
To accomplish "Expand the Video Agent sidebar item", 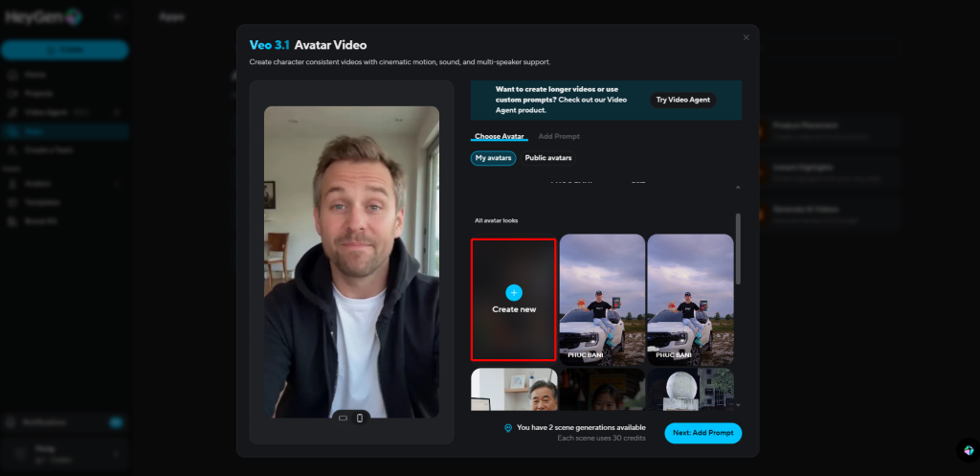I will (116, 112).
